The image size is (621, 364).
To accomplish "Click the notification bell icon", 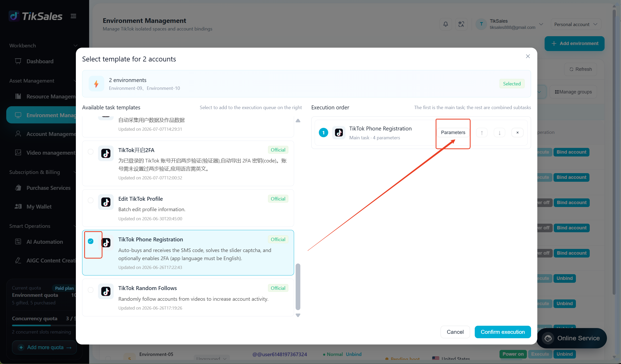I will click(446, 24).
